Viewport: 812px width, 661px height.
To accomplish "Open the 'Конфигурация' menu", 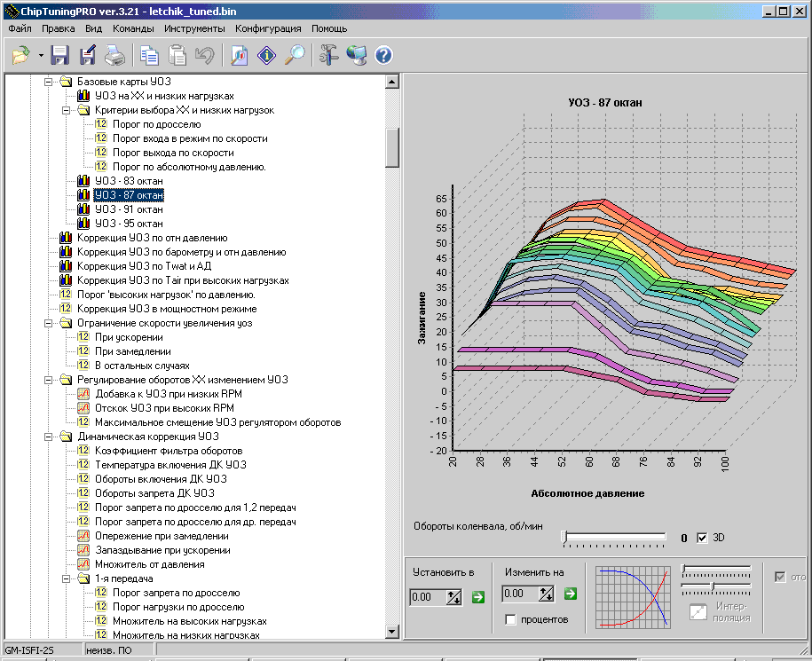I will tap(268, 28).
